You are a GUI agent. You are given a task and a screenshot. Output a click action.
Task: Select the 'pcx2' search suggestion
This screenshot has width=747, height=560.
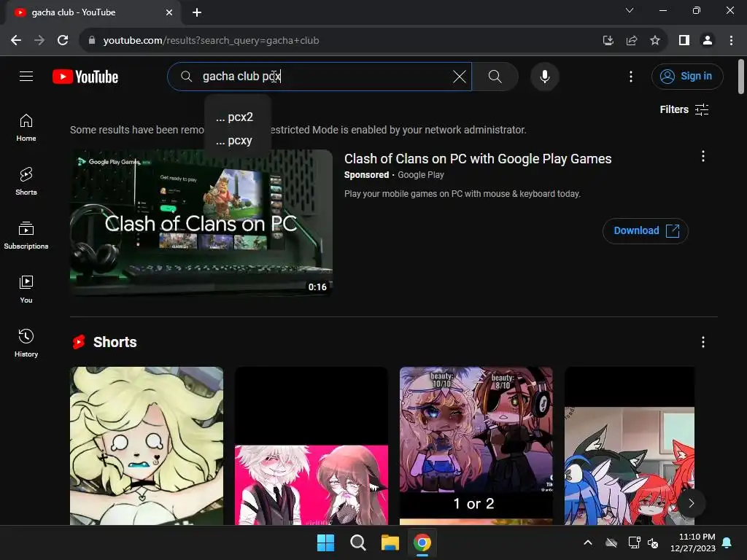(238, 117)
